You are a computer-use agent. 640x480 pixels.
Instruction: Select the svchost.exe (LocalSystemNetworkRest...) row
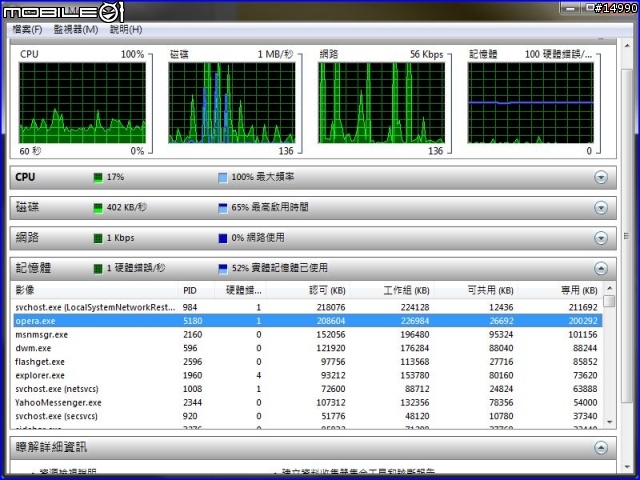point(307,307)
